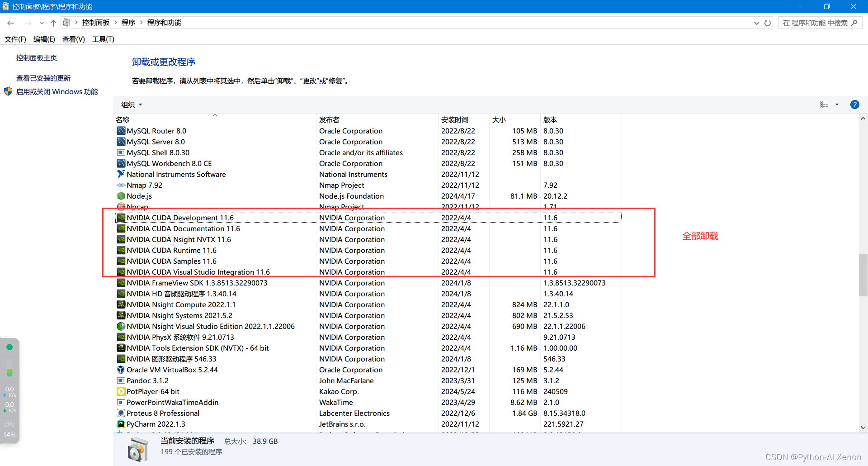Click the scrollbar up arrow
The height and width of the screenshot is (466, 868).
tap(863, 119)
